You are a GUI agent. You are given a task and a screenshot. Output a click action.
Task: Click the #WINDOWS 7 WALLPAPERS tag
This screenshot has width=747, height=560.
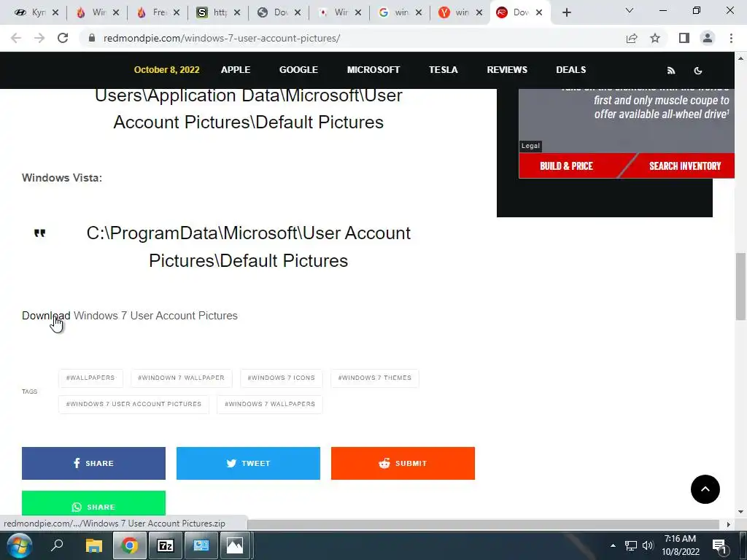270,404
